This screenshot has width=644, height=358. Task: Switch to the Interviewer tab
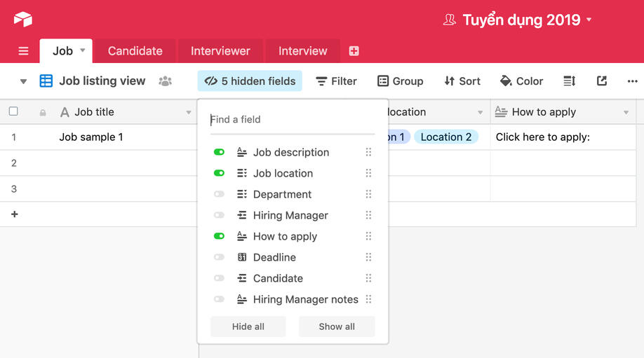point(220,51)
